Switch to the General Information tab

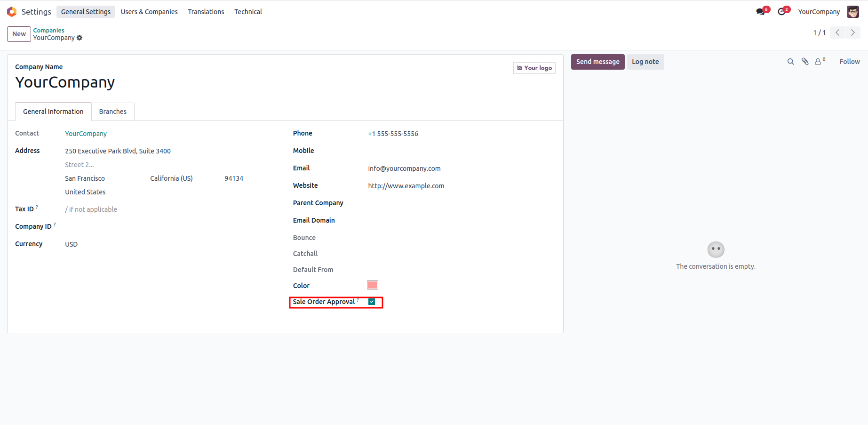tap(53, 112)
